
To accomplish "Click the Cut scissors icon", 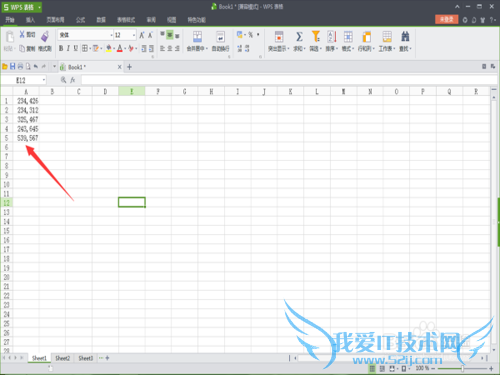I will [22, 34].
